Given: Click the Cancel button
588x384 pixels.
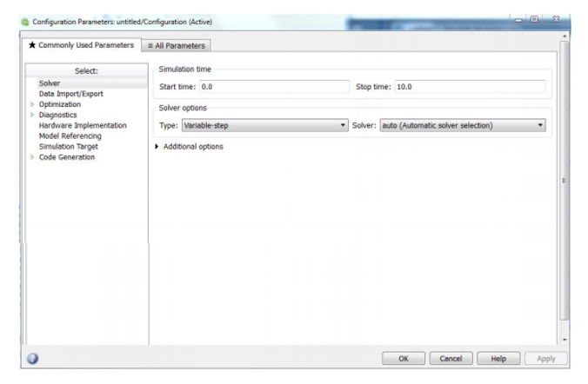Looking at the screenshot, I should 451,358.
